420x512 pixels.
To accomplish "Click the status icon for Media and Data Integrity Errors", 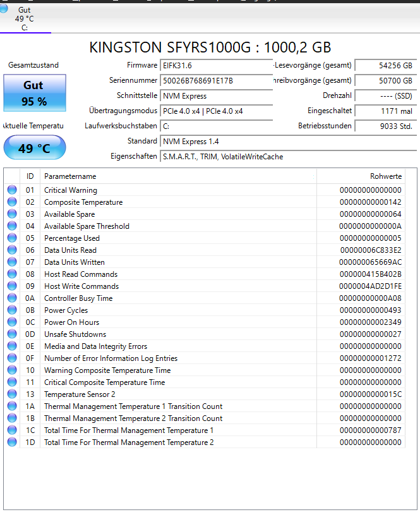I will point(12,346).
